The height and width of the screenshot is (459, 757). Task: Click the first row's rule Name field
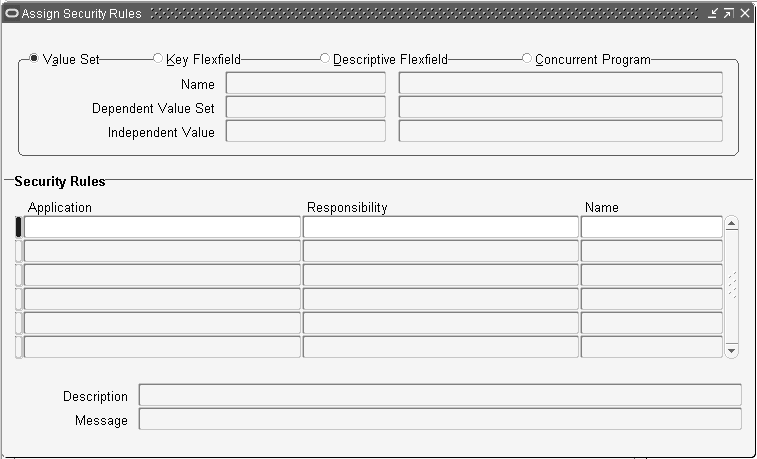click(x=652, y=227)
